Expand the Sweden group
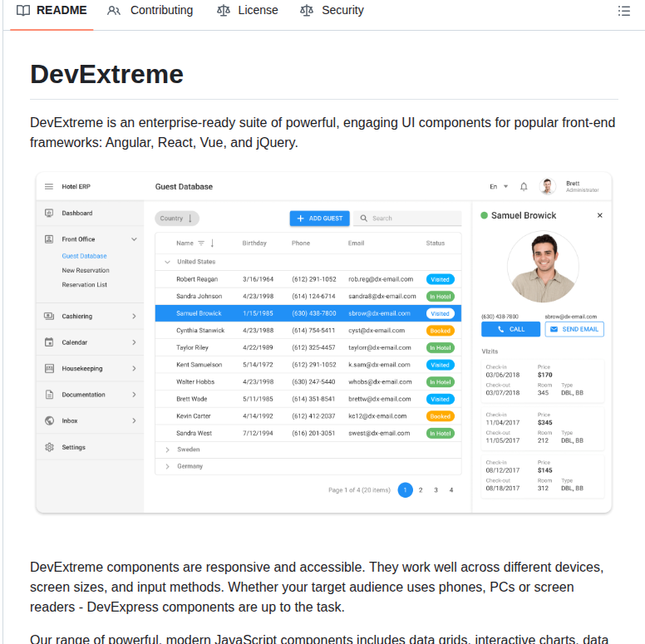 167,450
